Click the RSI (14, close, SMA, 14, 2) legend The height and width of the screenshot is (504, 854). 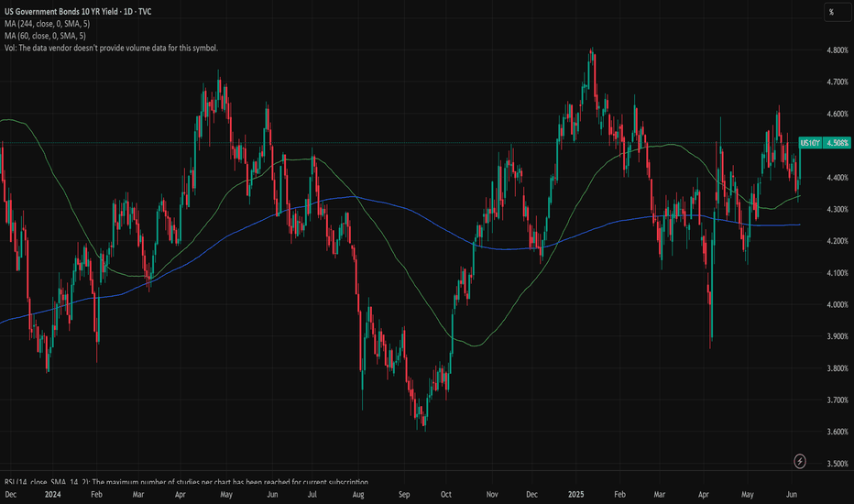186,482
